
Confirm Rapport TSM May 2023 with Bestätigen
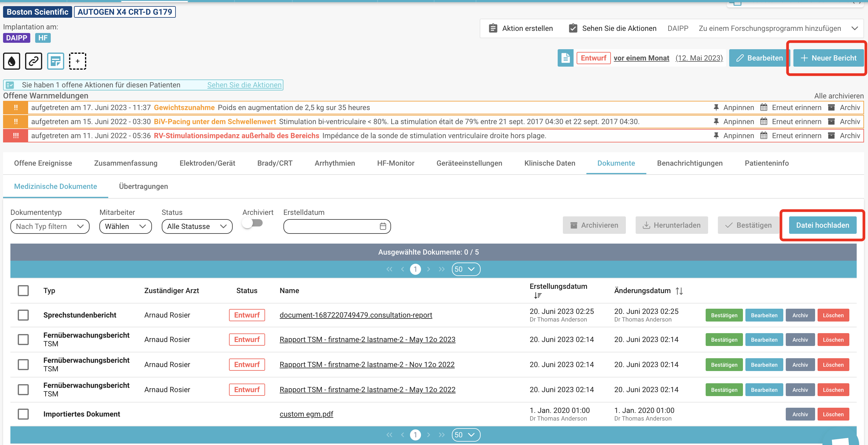pyautogui.click(x=724, y=340)
